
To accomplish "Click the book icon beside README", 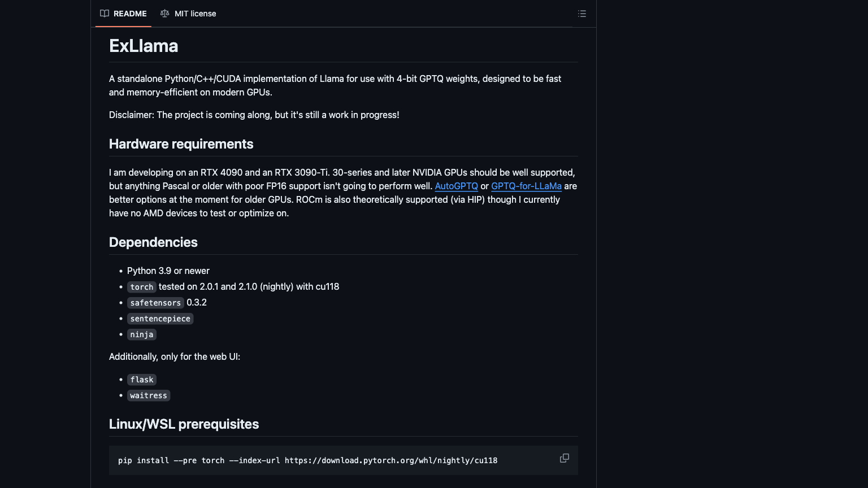I will [x=105, y=14].
